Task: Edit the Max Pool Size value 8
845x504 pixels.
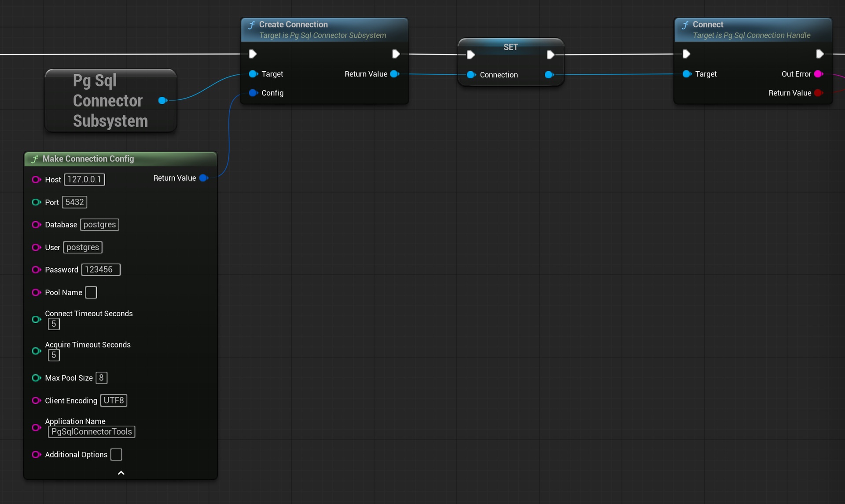Action: (x=101, y=378)
